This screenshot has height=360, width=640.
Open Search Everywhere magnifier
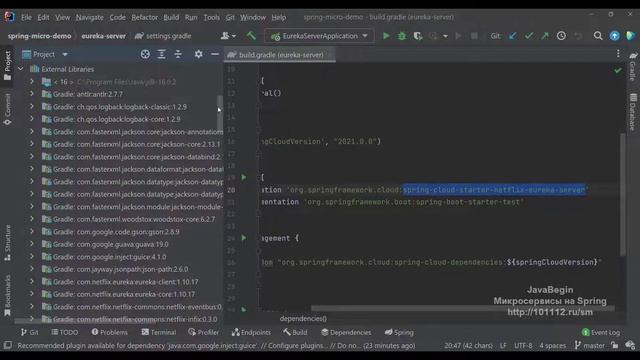[598, 36]
